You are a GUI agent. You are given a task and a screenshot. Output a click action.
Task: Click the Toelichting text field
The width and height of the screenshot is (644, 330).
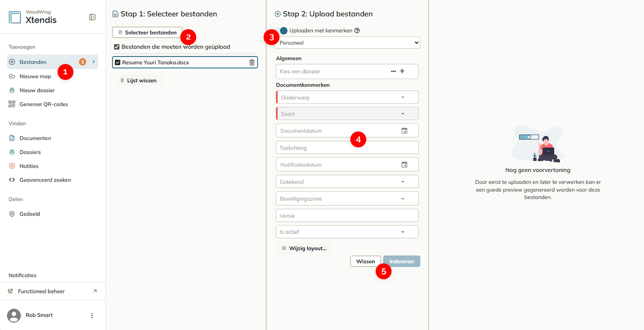[347, 147]
